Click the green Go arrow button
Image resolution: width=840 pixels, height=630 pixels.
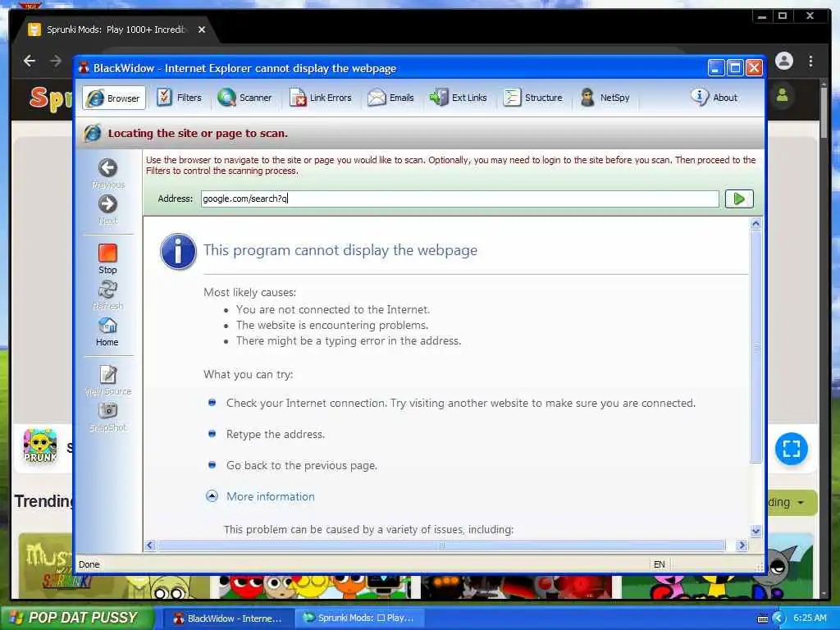click(739, 199)
